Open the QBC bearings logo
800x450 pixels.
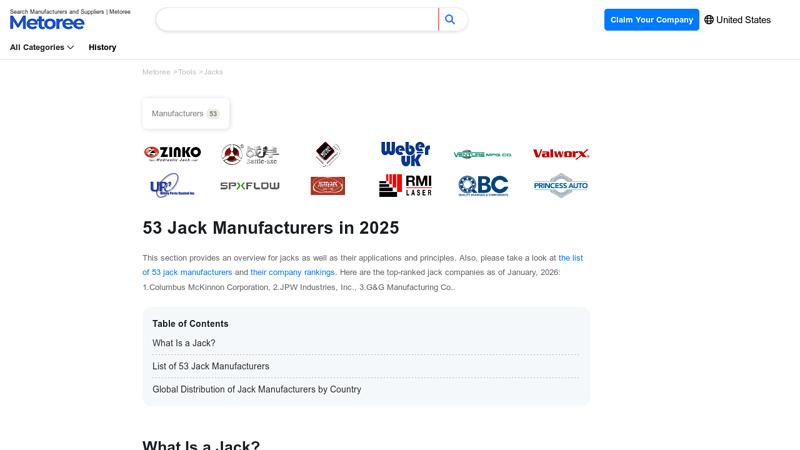tap(483, 186)
